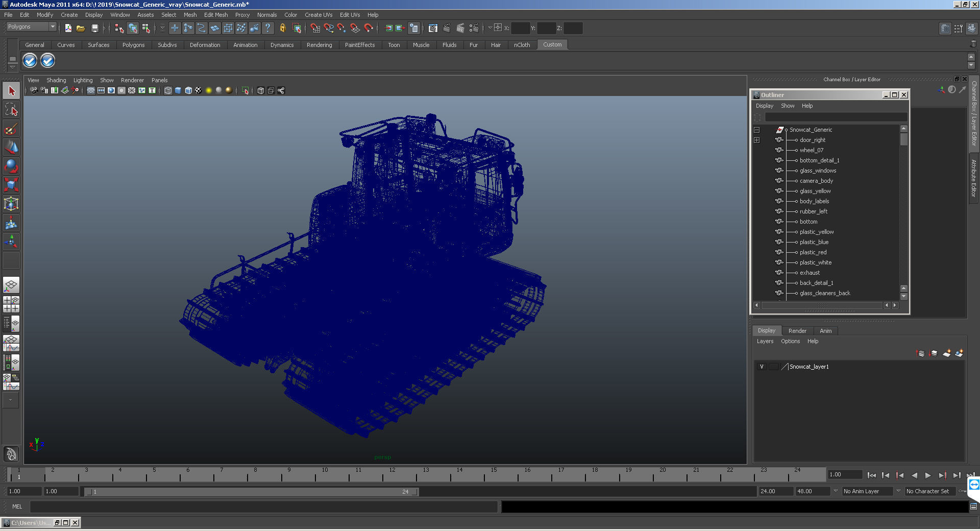
Task: Toggle use all lights yellow sphere
Action: [x=209, y=90]
